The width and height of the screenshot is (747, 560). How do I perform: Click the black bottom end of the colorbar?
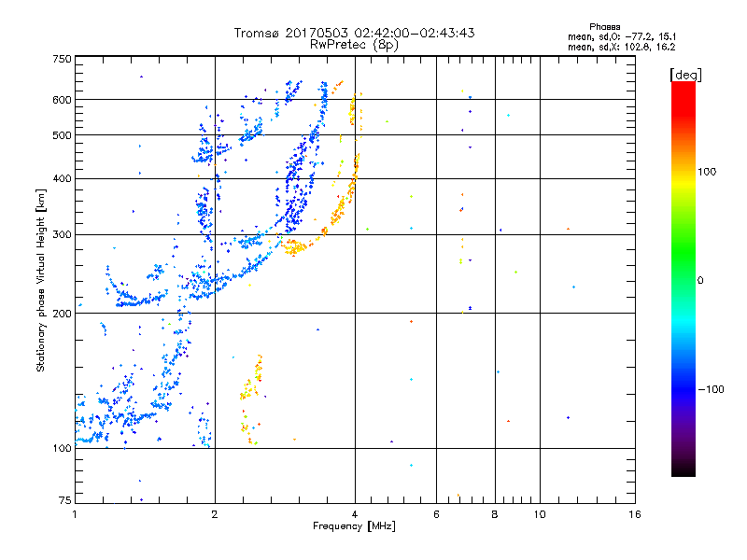684,469
